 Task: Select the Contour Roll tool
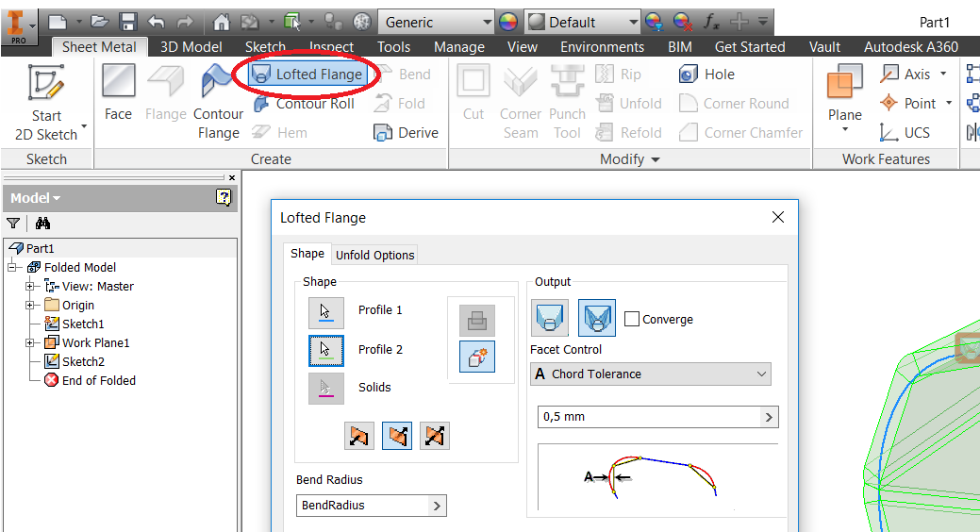305,104
